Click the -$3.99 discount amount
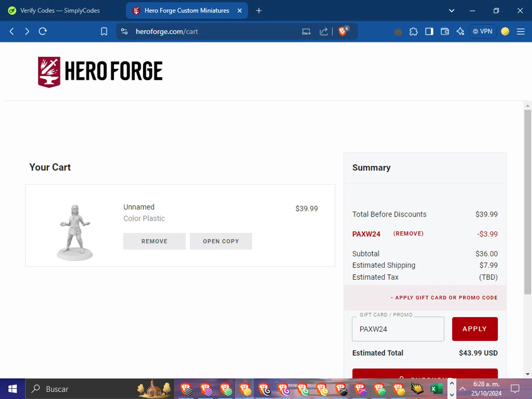This screenshot has width=532, height=399. point(487,234)
